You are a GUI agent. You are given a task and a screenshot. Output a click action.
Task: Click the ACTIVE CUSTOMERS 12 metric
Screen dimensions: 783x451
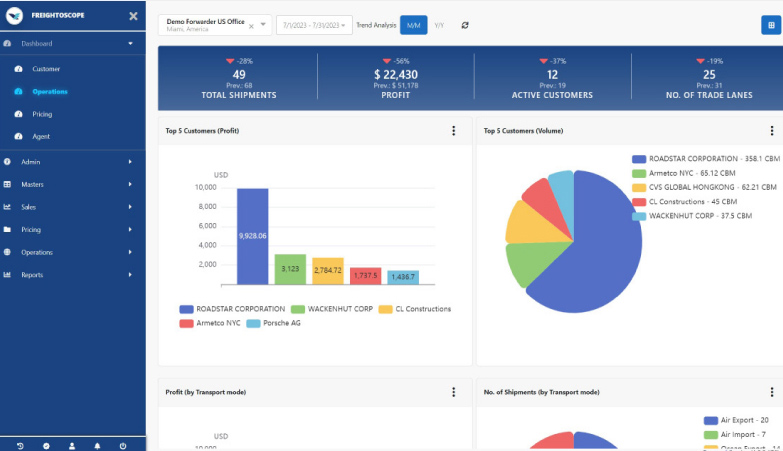[552, 77]
